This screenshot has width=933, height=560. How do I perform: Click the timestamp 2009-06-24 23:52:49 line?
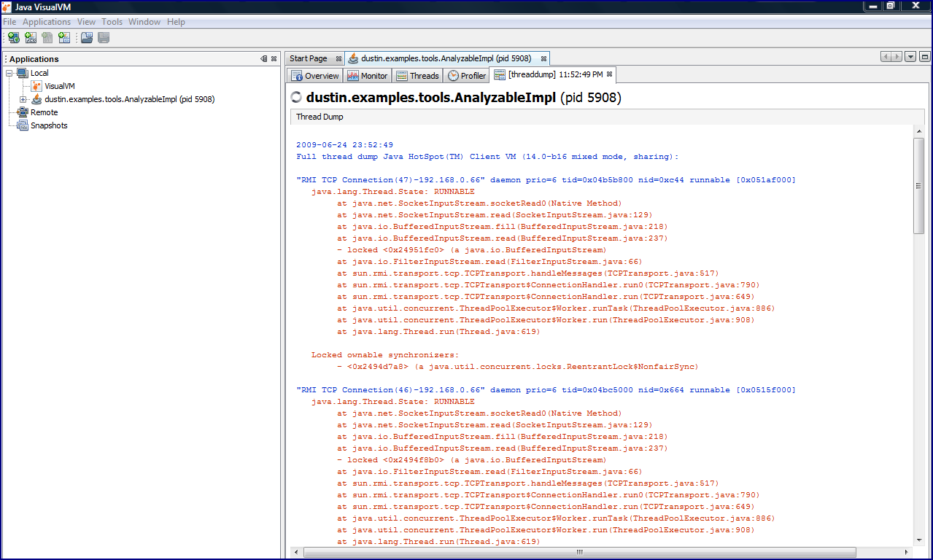coord(345,145)
